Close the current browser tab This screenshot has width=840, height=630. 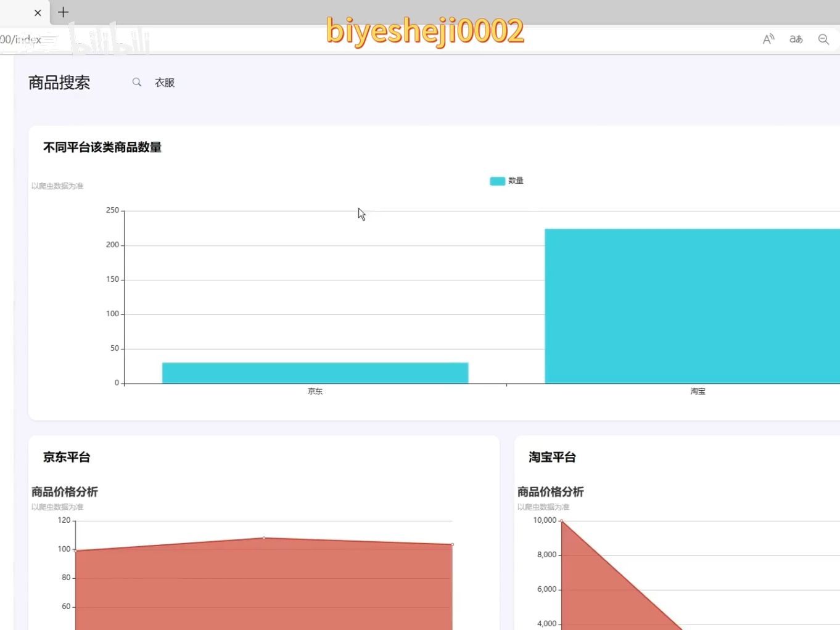[x=38, y=12]
